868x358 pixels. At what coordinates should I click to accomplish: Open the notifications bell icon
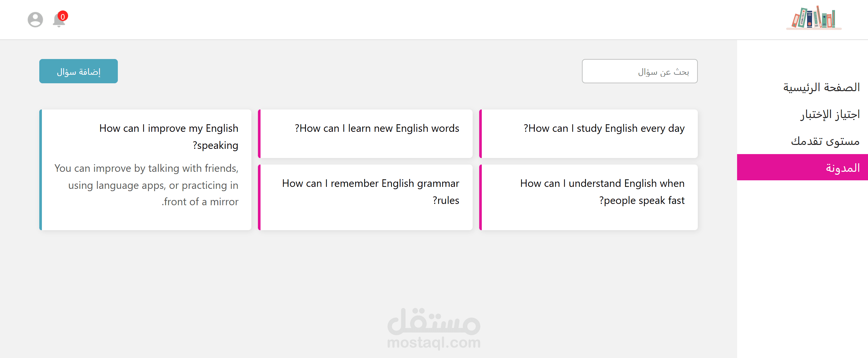click(x=58, y=21)
